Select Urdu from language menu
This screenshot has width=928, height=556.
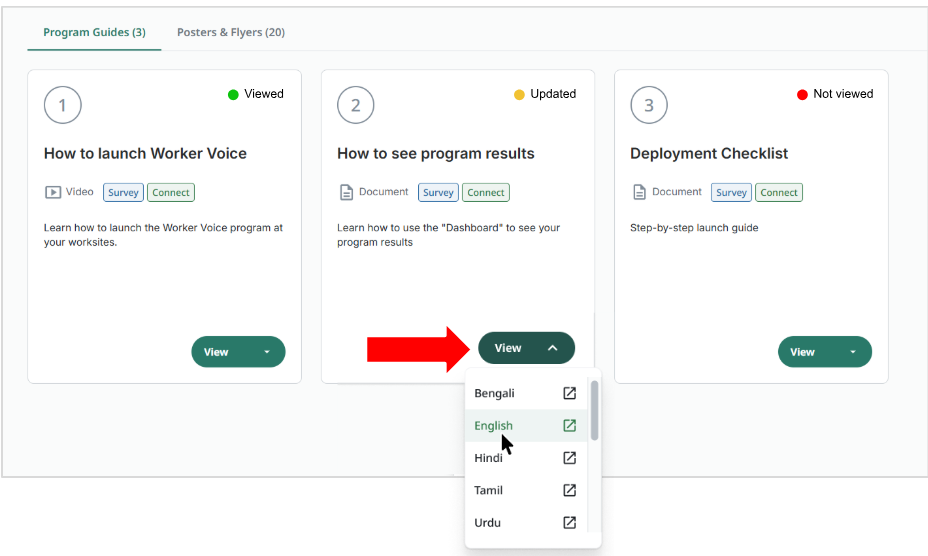(x=526, y=522)
